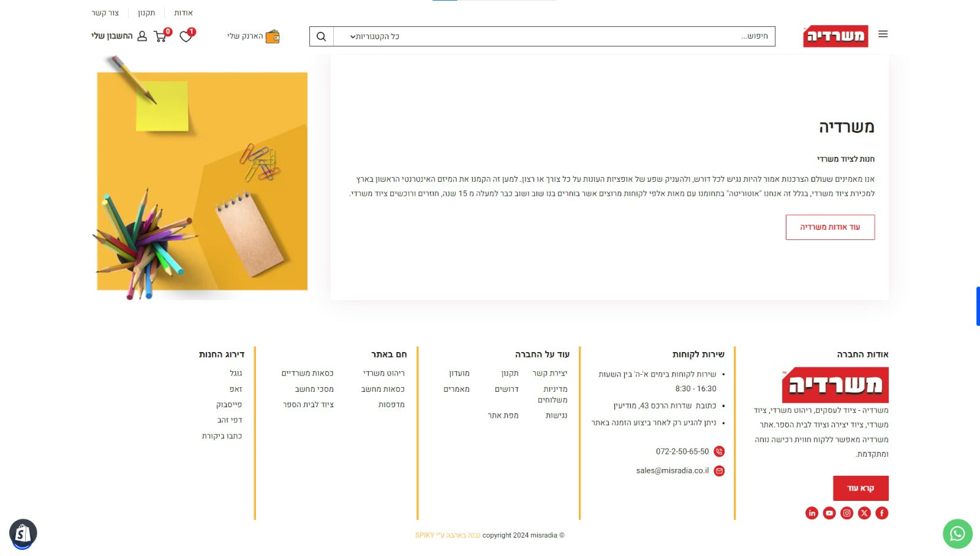
Task: Open the החשבון שלי account link
Action: (x=119, y=36)
